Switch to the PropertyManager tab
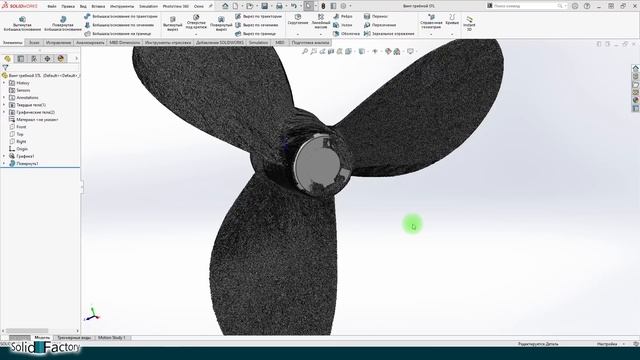 click(21, 59)
